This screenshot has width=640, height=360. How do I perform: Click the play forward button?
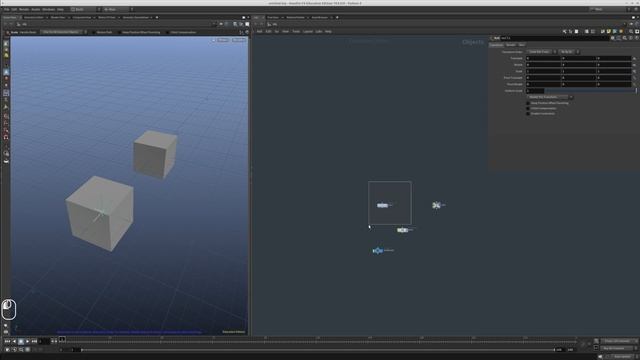tap(27, 341)
